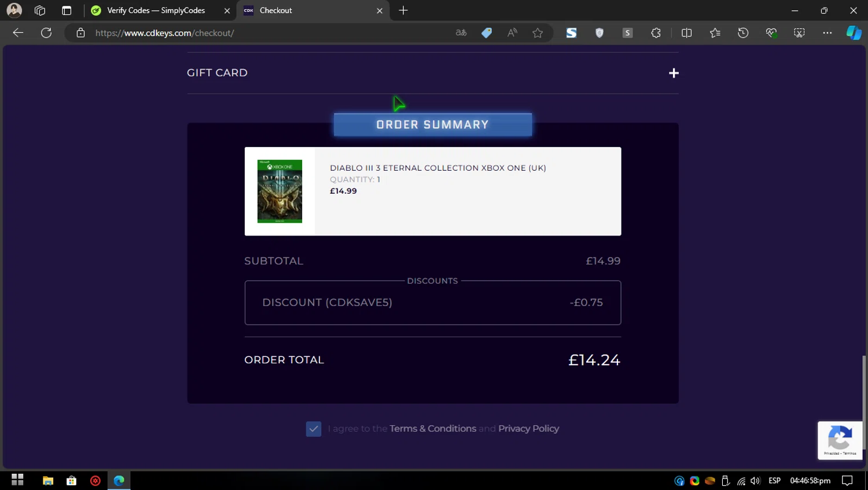Open the Copilot sidebar
Image resolution: width=868 pixels, height=490 pixels.
click(854, 33)
